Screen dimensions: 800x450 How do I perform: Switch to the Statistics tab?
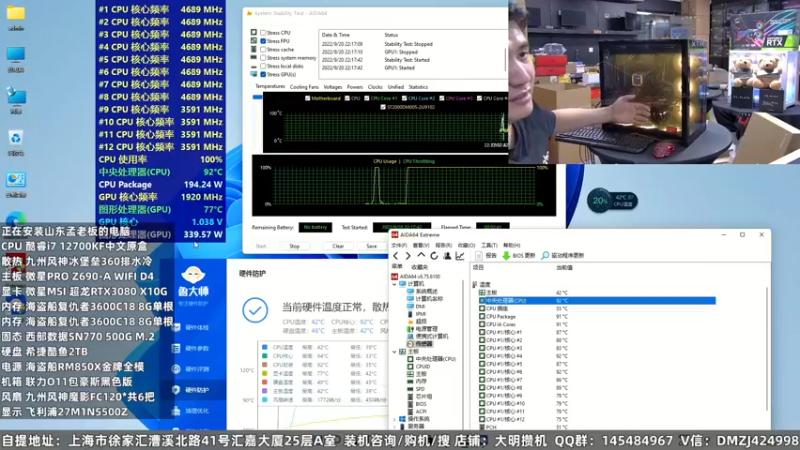click(418, 87)
